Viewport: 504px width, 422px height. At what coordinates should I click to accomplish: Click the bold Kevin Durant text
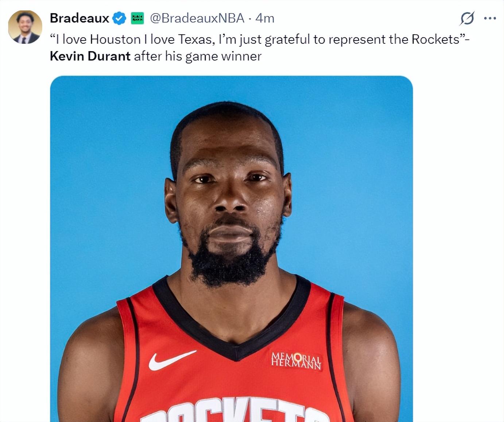pyautogui.click(x=90, y=56)
